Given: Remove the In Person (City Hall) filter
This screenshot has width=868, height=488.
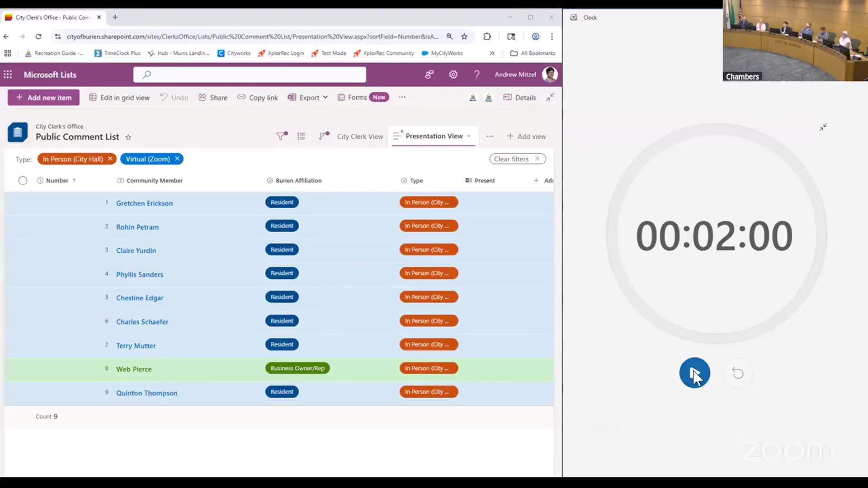Looking at the screenshot, I should 110,159.
